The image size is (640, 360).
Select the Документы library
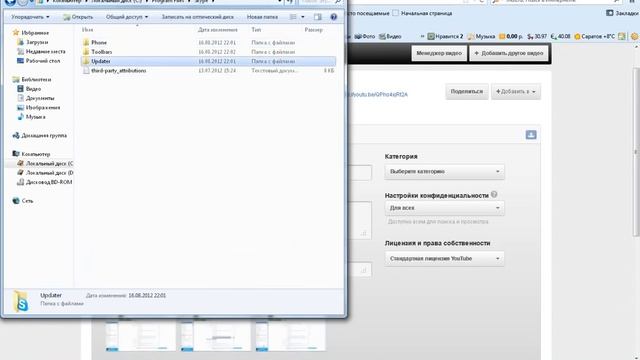tap(40, 98)
